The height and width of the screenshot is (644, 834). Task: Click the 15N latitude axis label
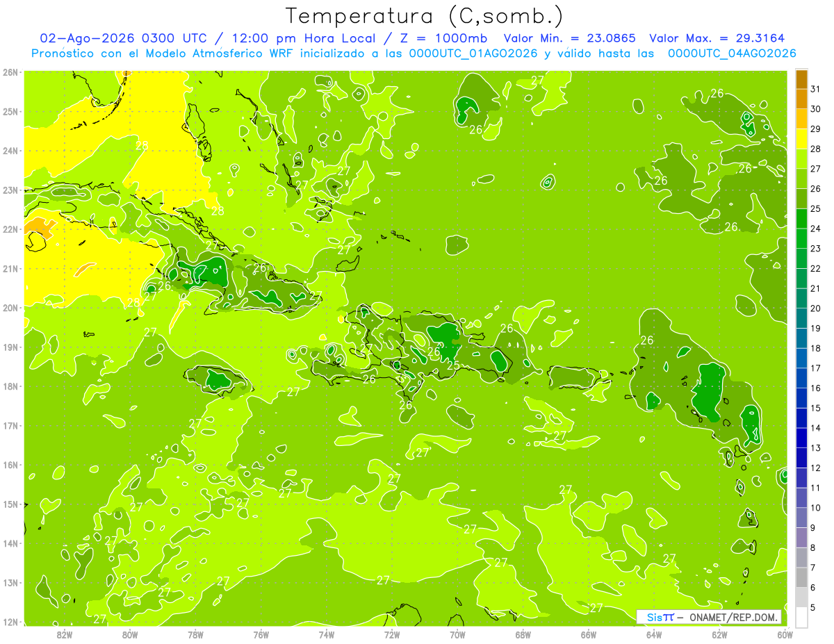tap(10, 504)
